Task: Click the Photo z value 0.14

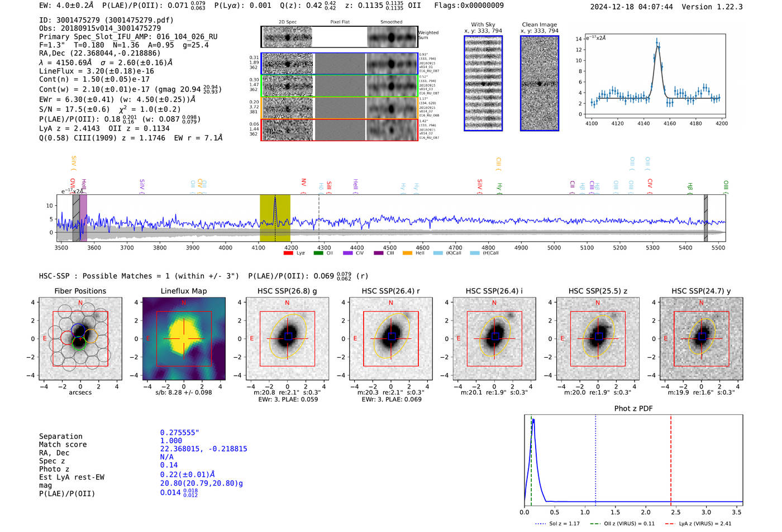Action: click(169, 465)
